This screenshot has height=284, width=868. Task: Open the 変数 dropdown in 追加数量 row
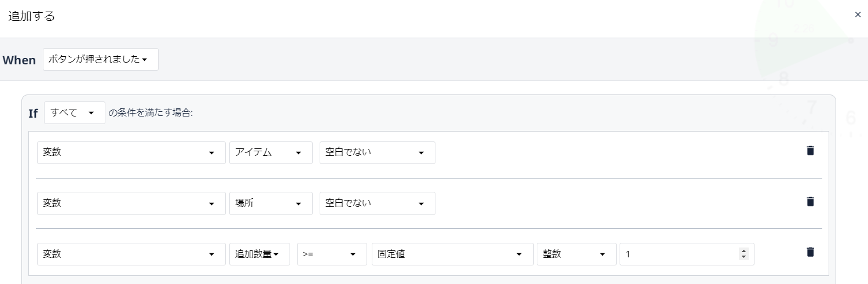tap(131, 254)
